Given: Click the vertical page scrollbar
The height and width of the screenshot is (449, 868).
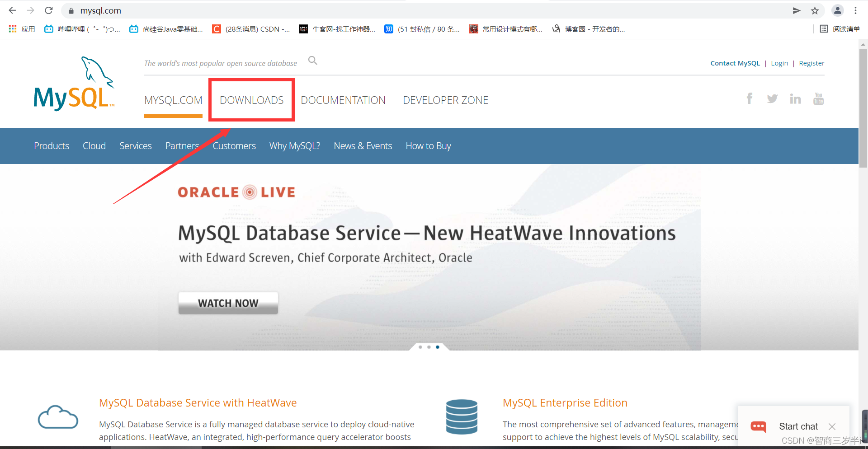Looking at the screenshot, I should point(863,104).
